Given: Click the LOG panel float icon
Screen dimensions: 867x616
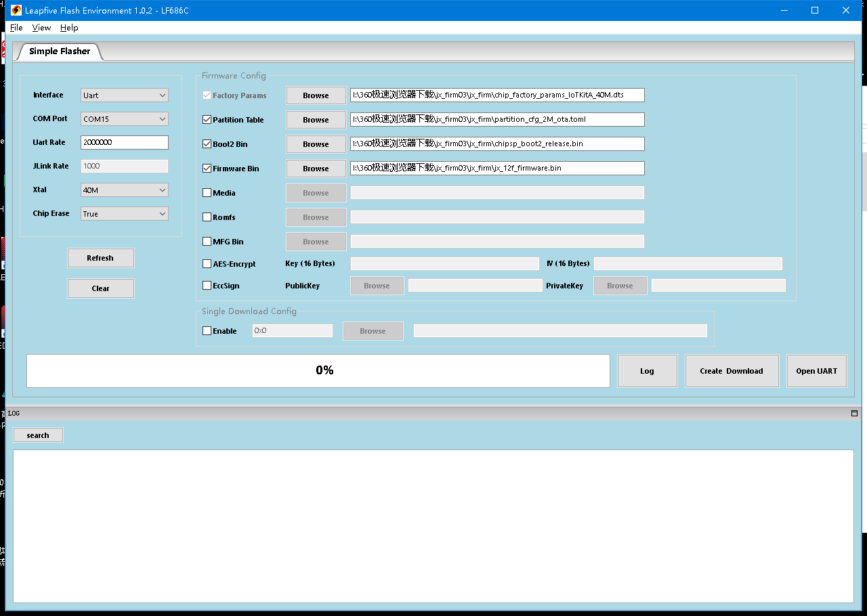Looking at the screenshot, I should [854, 413].
